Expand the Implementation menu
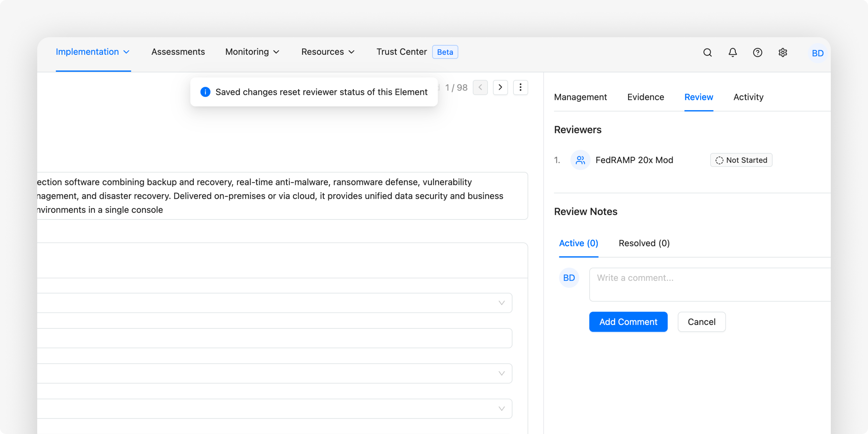Screen dimensions: 868x434 pos(93,52)
